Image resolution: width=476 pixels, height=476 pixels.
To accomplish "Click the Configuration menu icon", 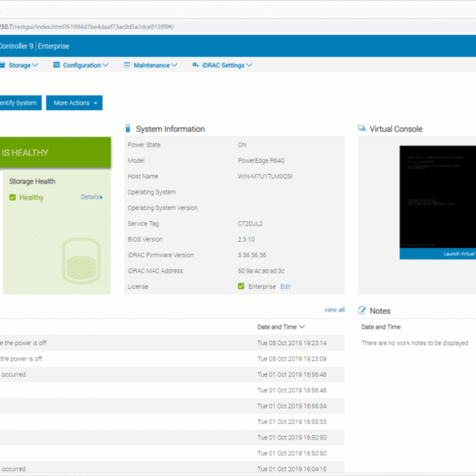I will [x=56, y=64].
